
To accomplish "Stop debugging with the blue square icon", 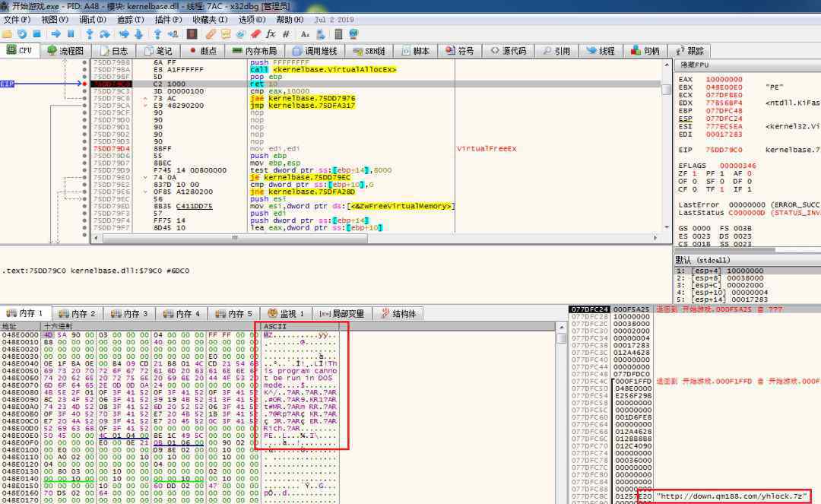I will click(x=36, y=34).
